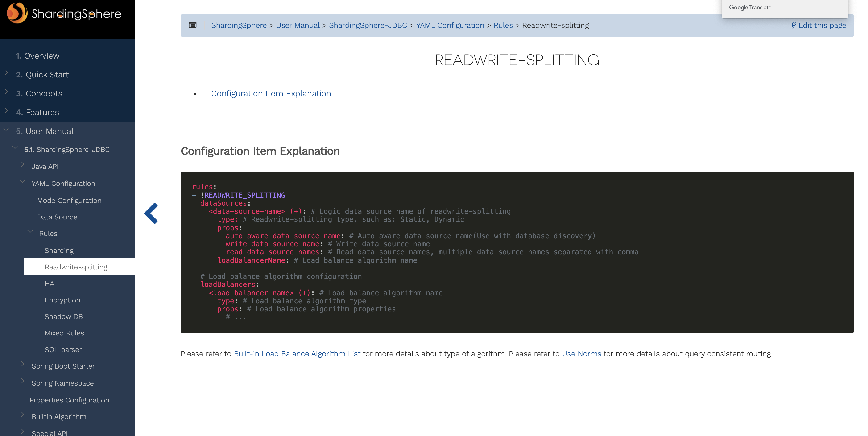Expand the Java API node

(23, 164)
